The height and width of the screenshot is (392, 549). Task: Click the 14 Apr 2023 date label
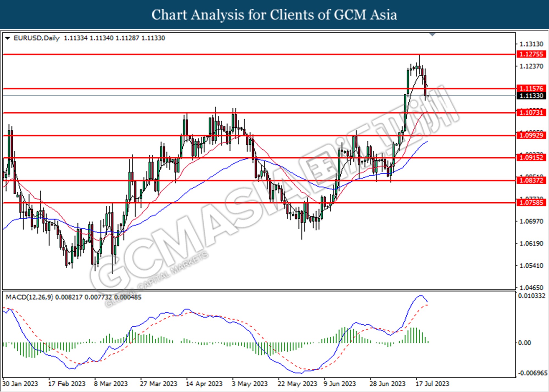coord(204,383)
